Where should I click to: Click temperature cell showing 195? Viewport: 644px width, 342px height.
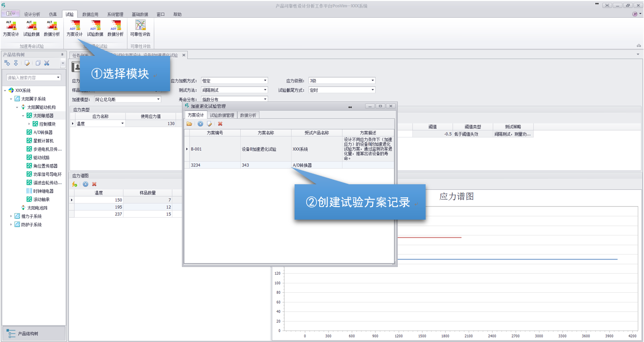(99, 207)
